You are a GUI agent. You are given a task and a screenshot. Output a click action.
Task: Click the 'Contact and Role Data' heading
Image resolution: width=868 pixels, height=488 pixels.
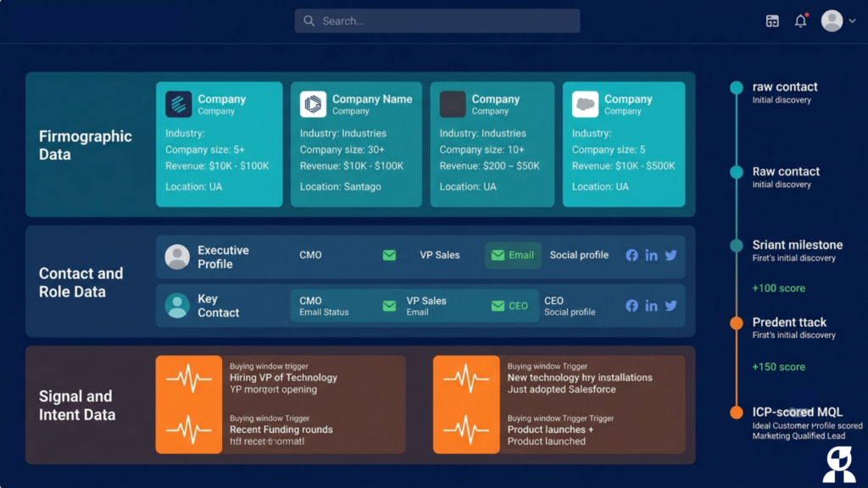[x=81, y=282]
